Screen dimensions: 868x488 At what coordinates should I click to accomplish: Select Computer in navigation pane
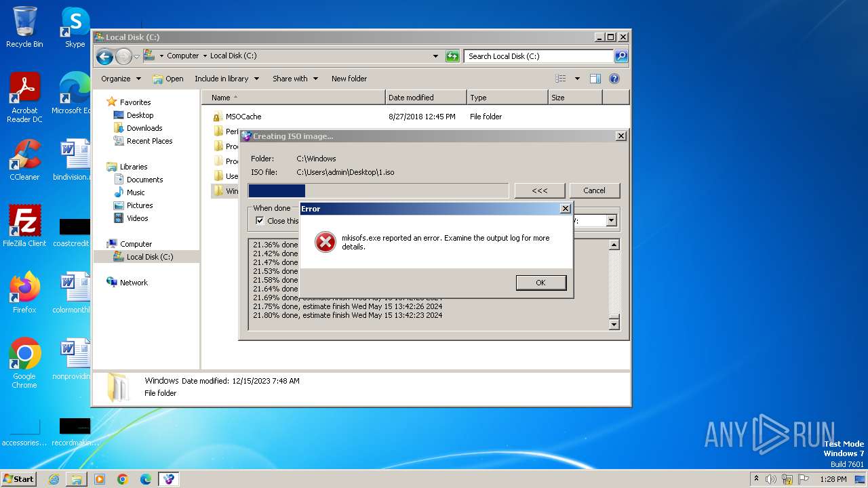click(136, 244)
